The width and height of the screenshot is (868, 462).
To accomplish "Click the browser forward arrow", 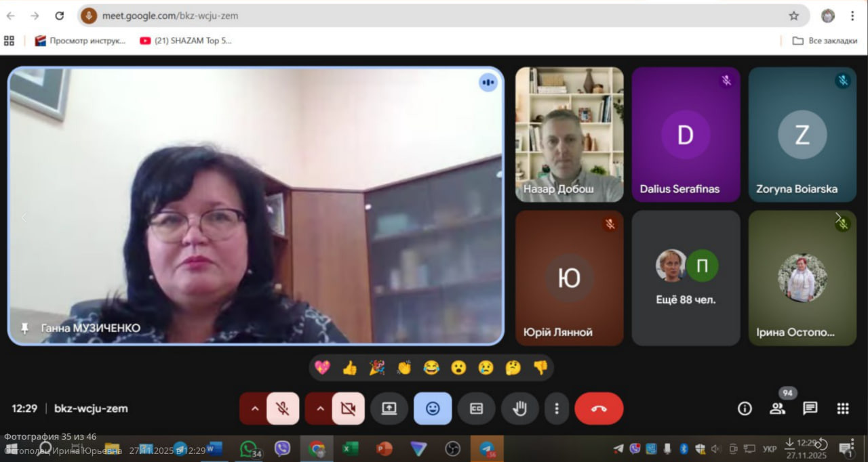I will point(35,16).
